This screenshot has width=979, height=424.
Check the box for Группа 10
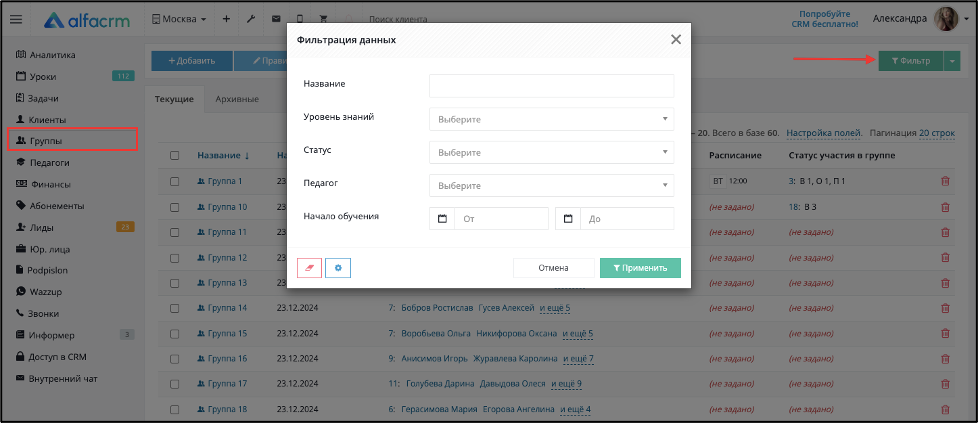click(x=175, y=207)
